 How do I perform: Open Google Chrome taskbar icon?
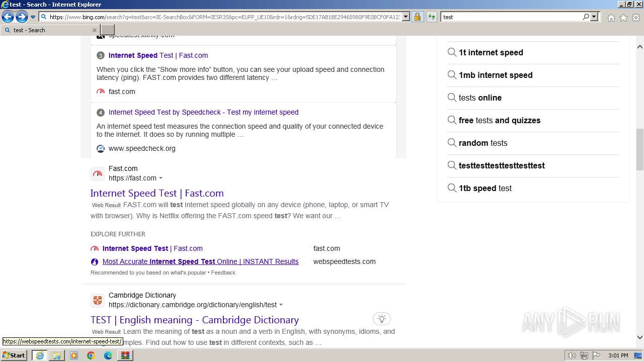(91, 355)
